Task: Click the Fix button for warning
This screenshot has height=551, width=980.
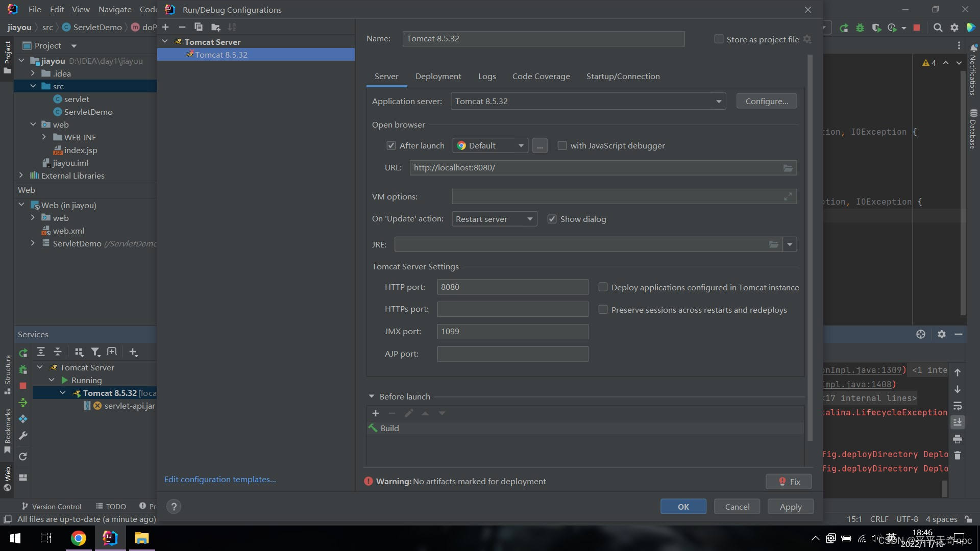Action: [789, 482]
